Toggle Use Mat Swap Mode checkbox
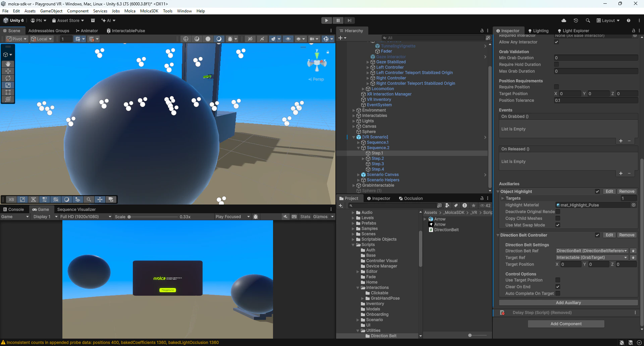Screen dimensions: 644x346 (558, 225)
